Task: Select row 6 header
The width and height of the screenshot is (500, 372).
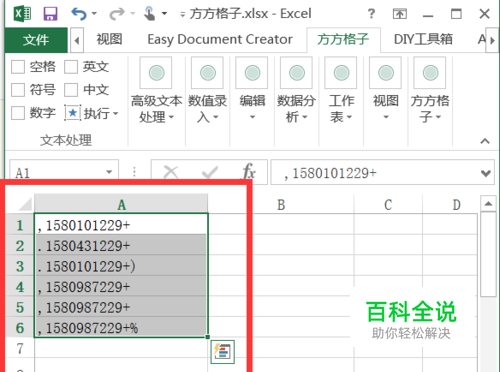Action: point(20,328)
